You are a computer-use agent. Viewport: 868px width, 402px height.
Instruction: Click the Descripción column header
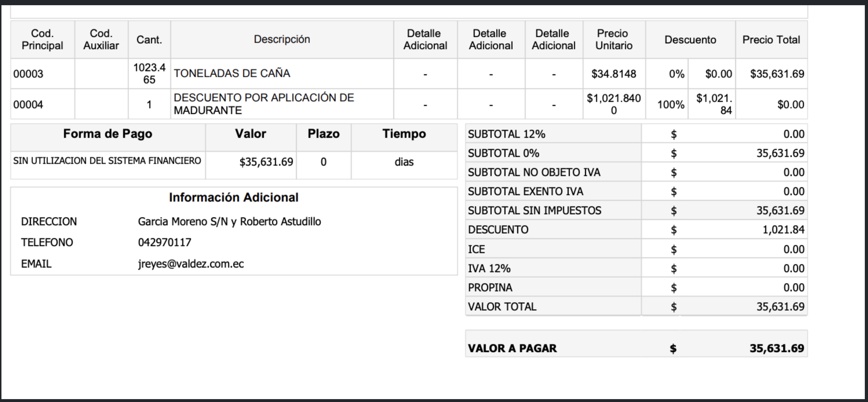282,39
